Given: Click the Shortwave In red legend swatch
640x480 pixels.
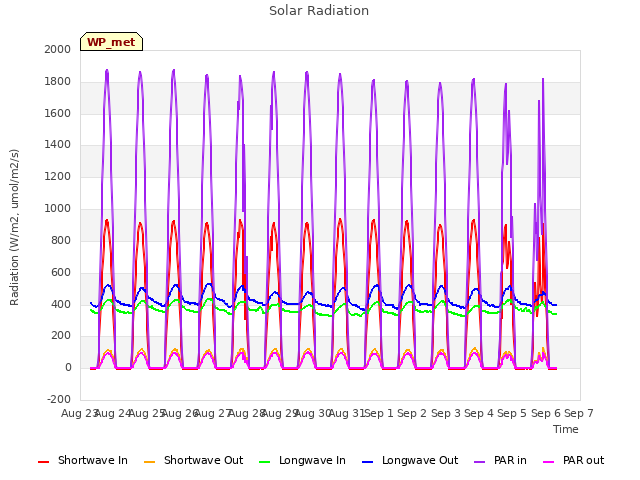Looking at the screenshot, I should click(43, 462).
